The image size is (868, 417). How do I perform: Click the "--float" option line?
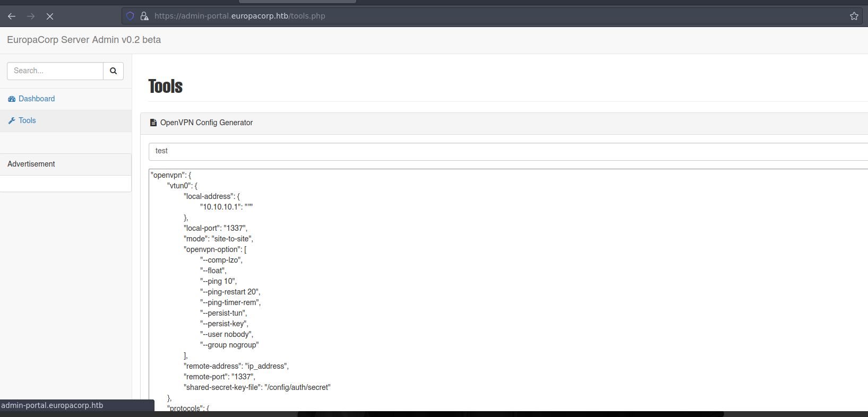tap(213, 271)
